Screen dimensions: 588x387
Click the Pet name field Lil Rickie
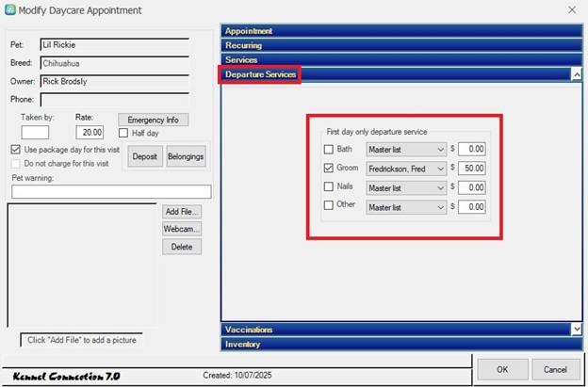115,44
